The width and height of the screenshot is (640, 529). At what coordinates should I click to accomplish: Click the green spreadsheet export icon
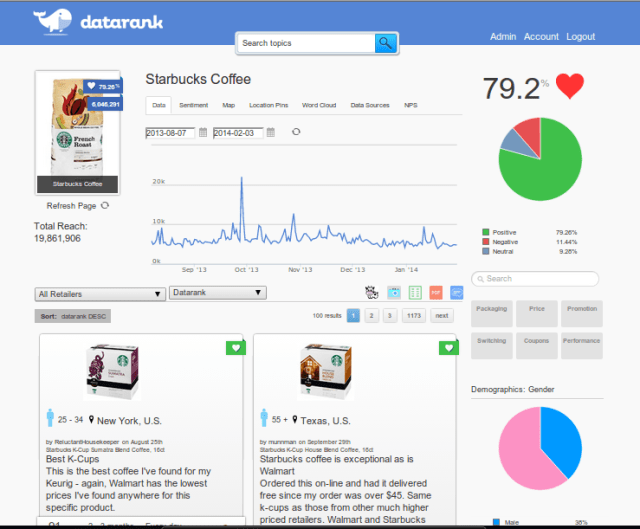(415, 292)
